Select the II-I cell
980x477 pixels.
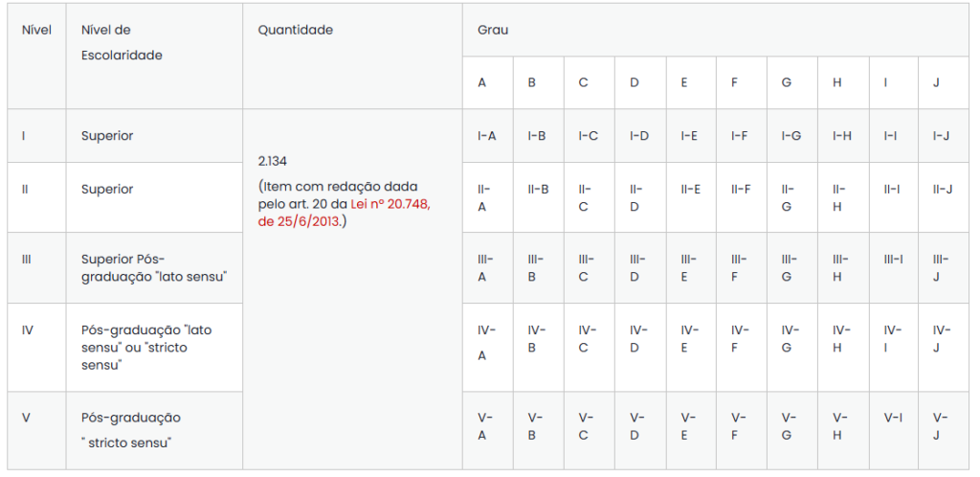pos(891,190)
